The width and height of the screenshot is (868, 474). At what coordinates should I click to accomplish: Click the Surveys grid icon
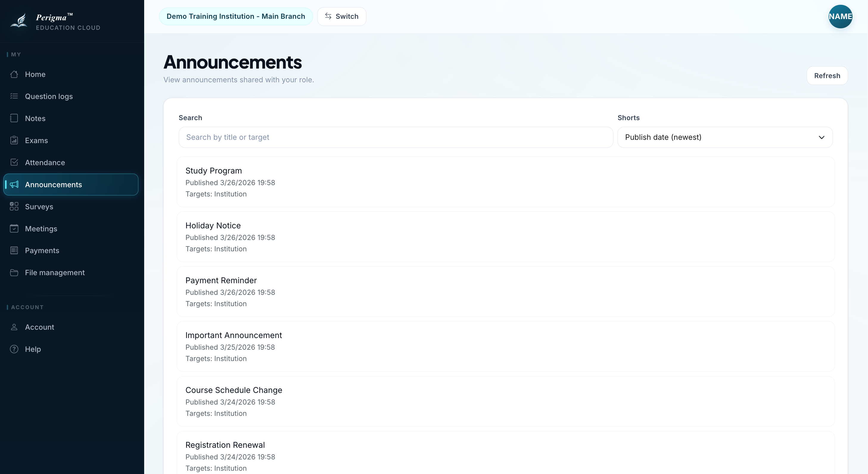pos(14,206)
